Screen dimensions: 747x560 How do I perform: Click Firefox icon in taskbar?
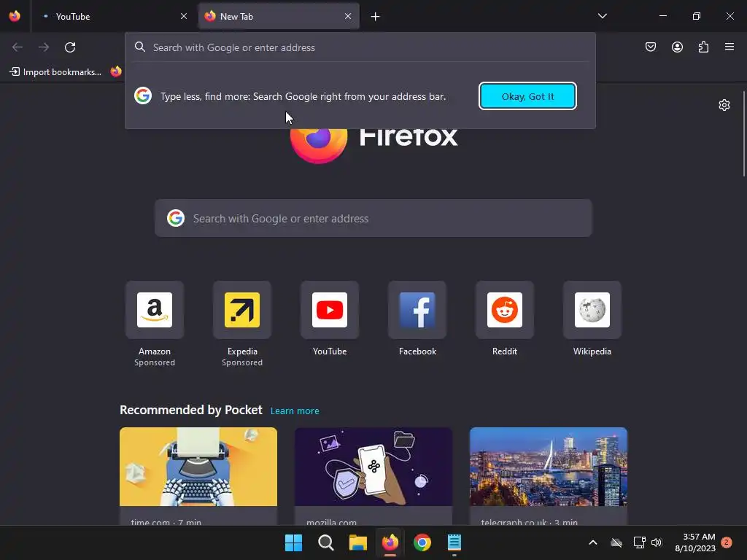[x=390, y=542]
